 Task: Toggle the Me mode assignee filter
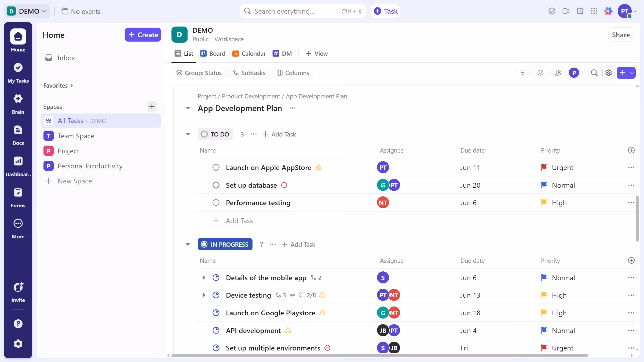[574, 73]
